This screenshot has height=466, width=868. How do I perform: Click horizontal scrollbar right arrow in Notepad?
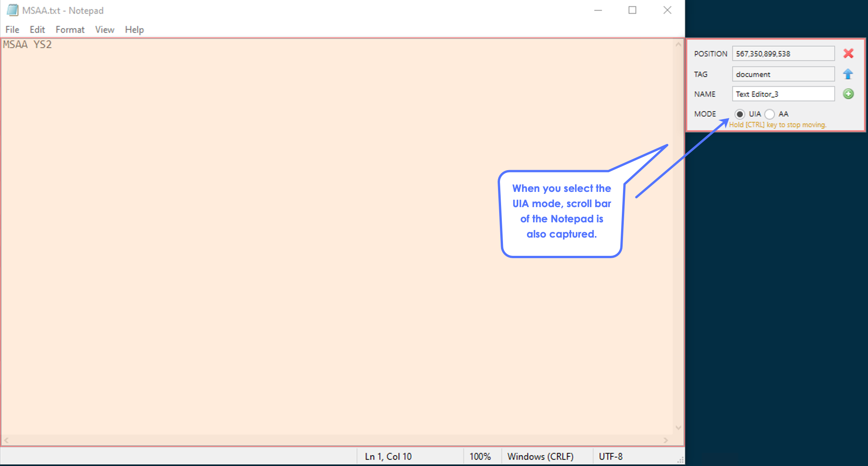pos(666,440)
